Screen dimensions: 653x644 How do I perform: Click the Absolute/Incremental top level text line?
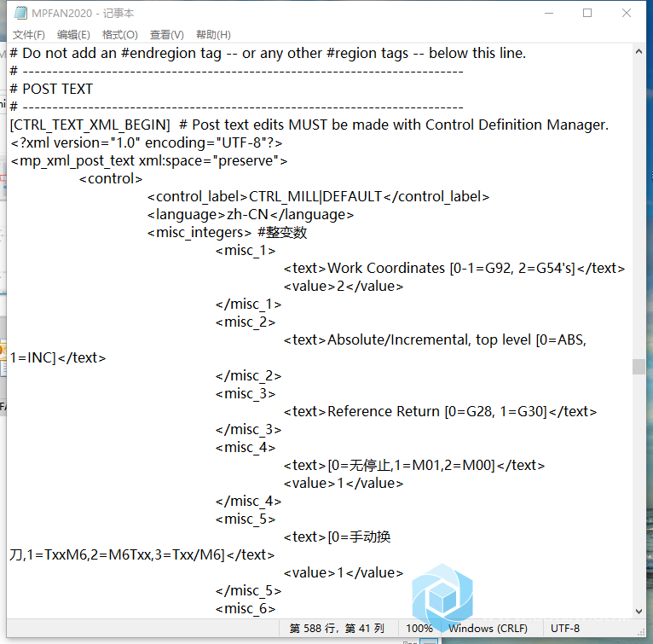tap(436, 339)
